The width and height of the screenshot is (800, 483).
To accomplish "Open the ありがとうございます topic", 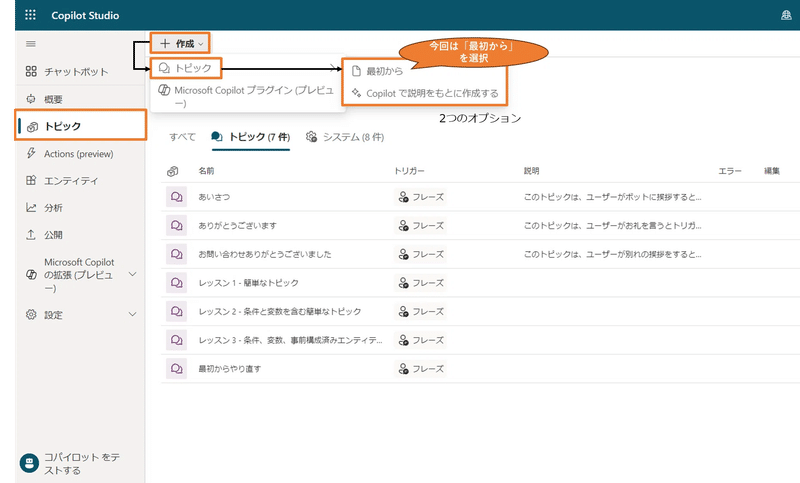I will (237, 225).
